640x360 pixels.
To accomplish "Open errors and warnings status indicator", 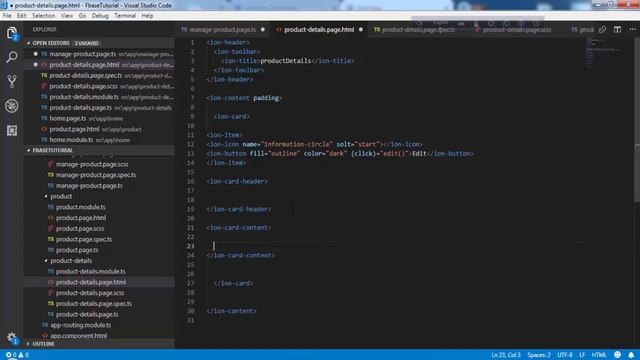I will [x=17, y=355].
